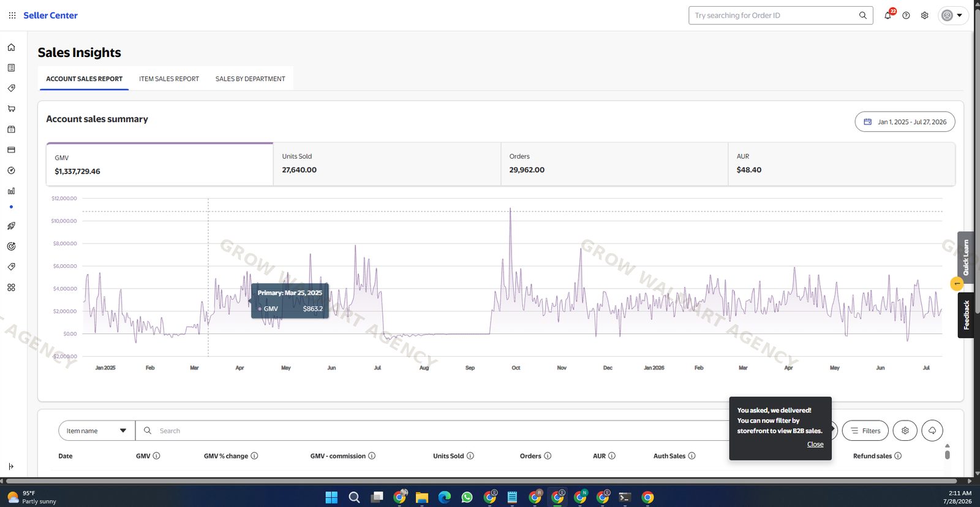The image size is (980, 507).
Task: Click the tag icon below the list icon
Action: pyautogui.click(x=11, y=88)
